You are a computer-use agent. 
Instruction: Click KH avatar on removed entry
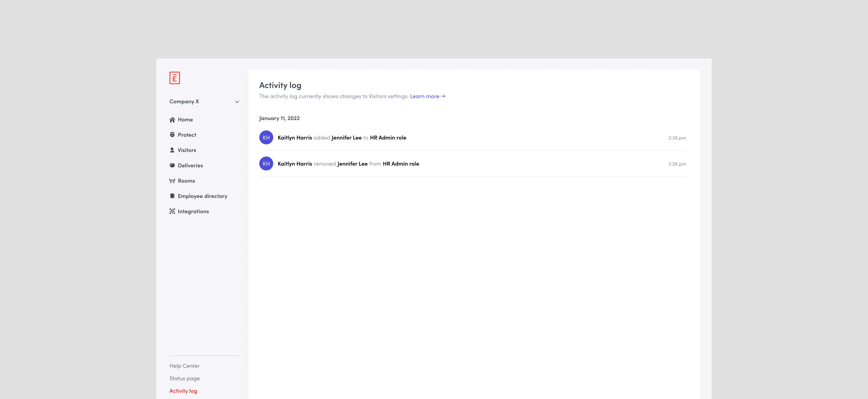click(266, 164)
